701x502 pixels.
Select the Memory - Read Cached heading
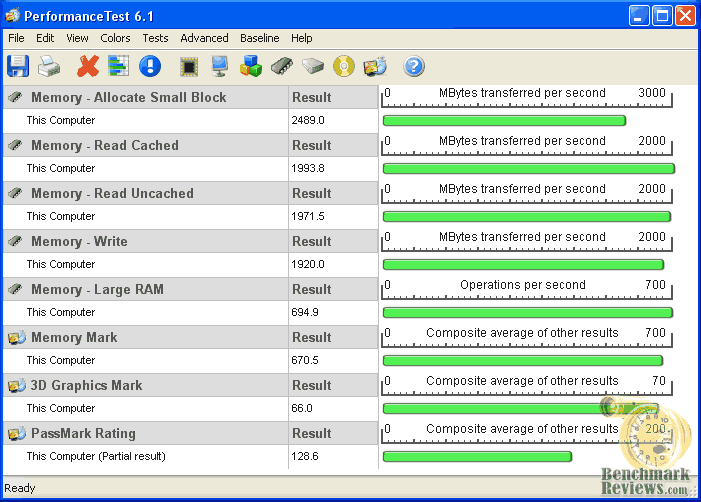click(x=105, y=145)
